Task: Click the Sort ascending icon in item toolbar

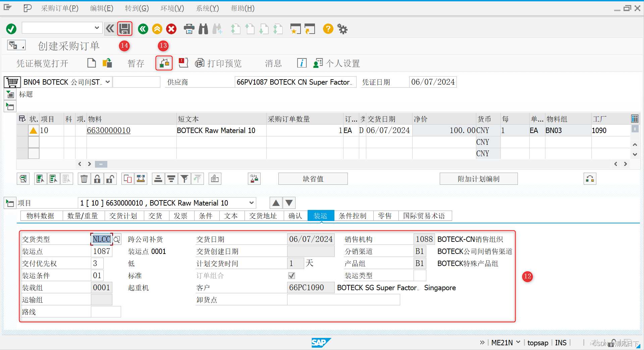Action: pos(158,179)
